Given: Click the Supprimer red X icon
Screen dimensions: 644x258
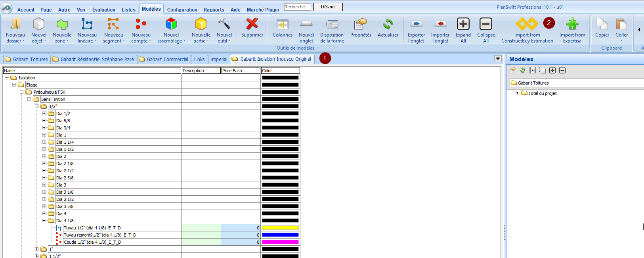Looking at the screenshot, I should pyautogui.click(x=252, y=25).
